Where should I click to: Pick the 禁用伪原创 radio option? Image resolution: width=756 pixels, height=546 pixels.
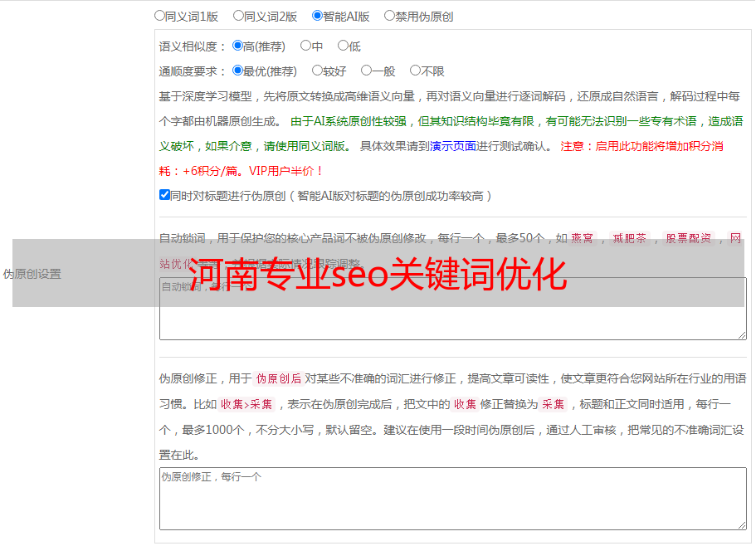tap(390, 16)
